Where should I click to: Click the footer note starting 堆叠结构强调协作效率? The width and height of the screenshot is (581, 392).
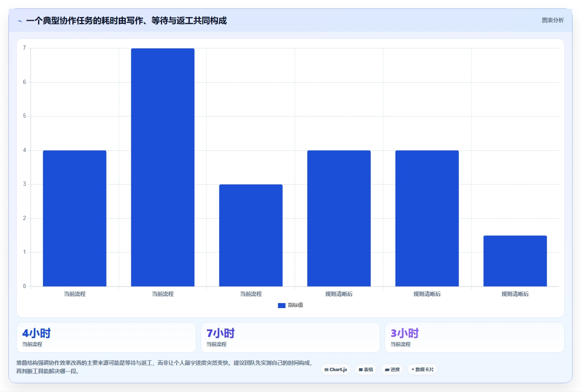click(x=164, y=367)
